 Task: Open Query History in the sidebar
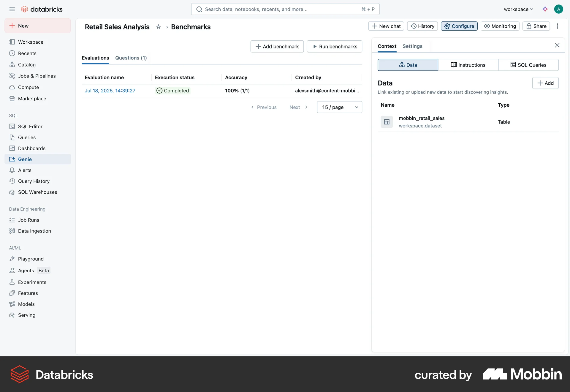coord(34,181)
